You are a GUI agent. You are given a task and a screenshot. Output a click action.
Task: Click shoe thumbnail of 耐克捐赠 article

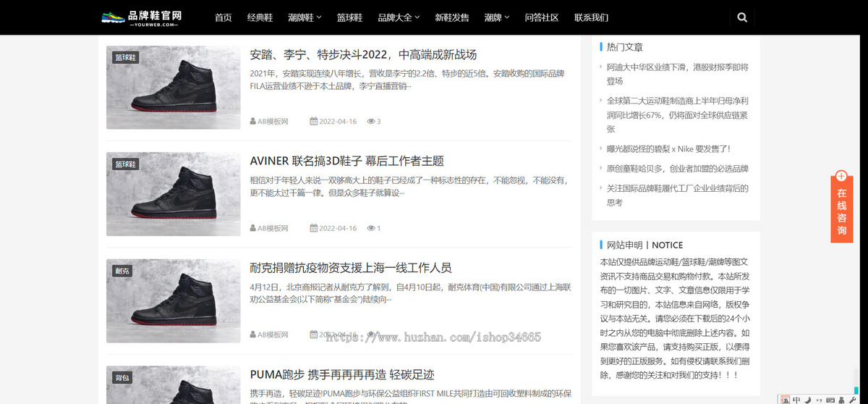pyautogui.click(x=173, y=300)
